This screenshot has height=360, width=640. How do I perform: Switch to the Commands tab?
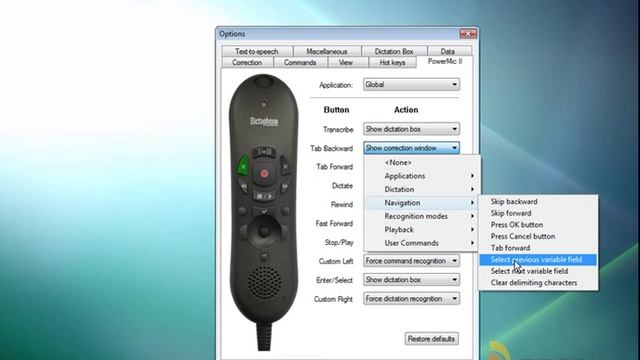pos(300,62)
